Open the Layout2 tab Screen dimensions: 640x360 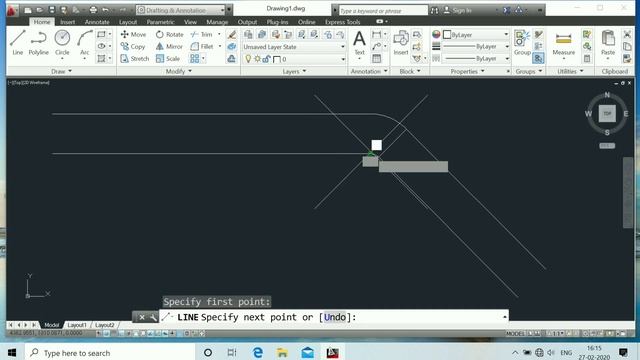104,325
